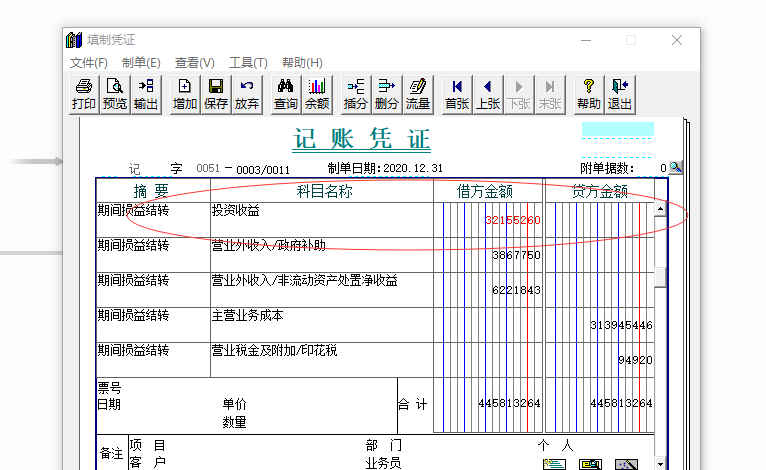
Task: Click the entry list scrollbar thumb
Action: click(x=660, y=278)
